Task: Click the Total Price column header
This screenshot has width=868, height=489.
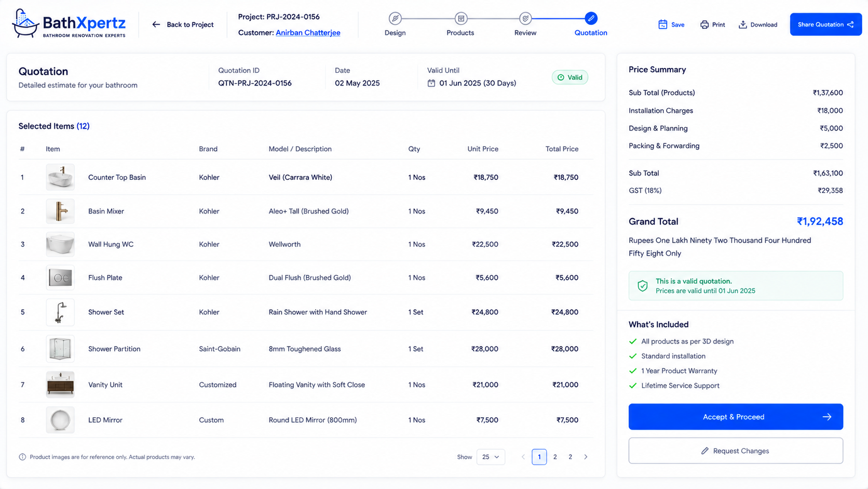Action: point(562,149)
